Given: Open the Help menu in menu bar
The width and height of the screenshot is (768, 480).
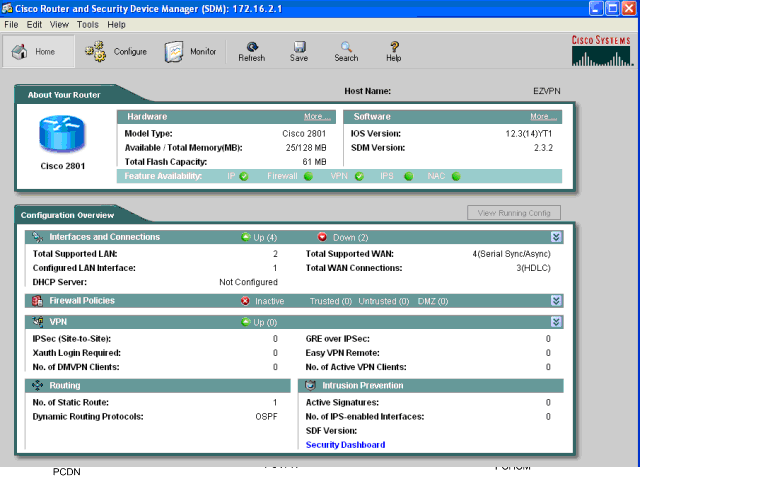Looking at the screenshot, I should tap(116, 24).
